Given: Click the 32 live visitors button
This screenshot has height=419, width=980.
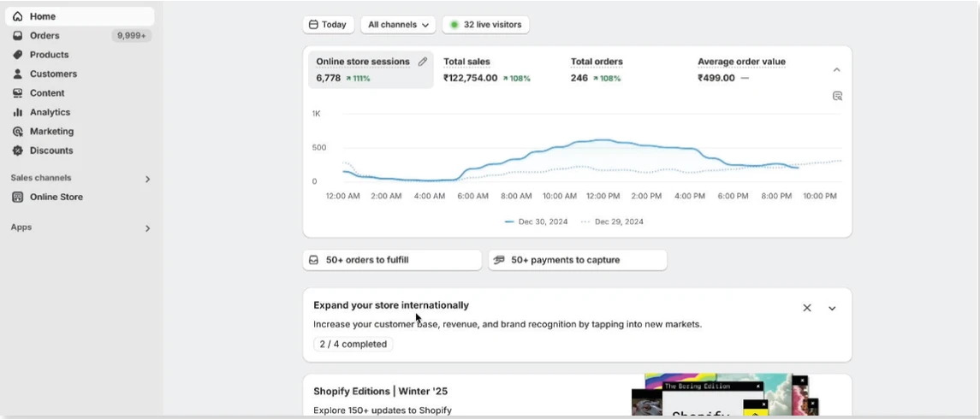Looking at the screenshot, I should coord(485,25).
